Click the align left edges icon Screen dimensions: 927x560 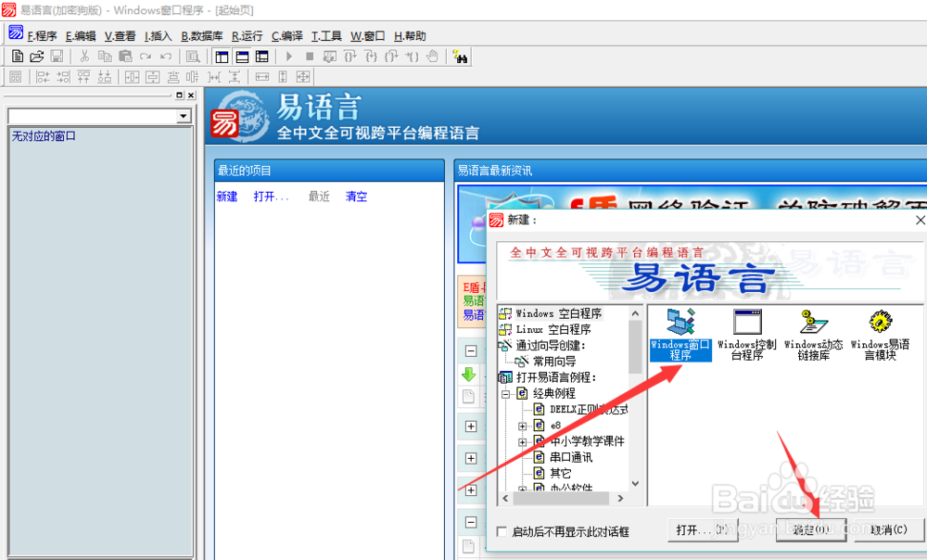(44, 77)
